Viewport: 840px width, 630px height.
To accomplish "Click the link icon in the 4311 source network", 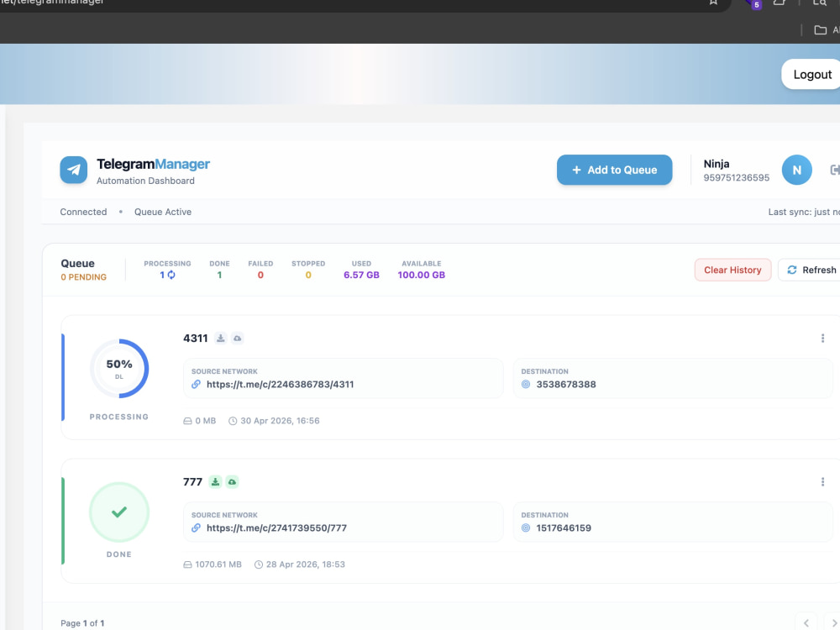I will pyautogui.click(x=196, y=384).
